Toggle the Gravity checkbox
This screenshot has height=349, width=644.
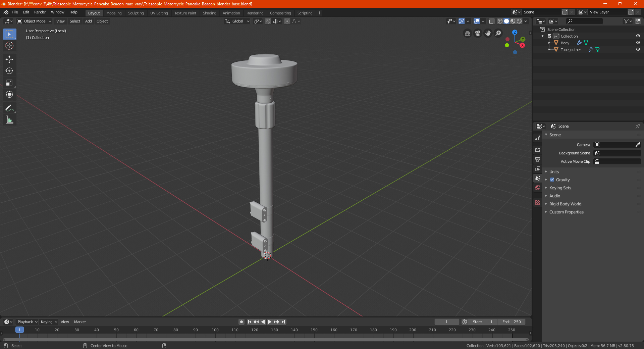552,180
